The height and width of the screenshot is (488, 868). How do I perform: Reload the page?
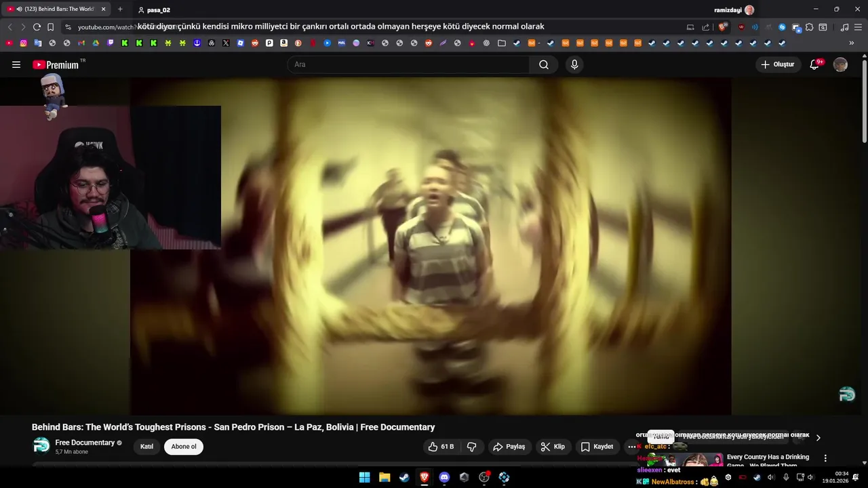[x=37, y=27]
